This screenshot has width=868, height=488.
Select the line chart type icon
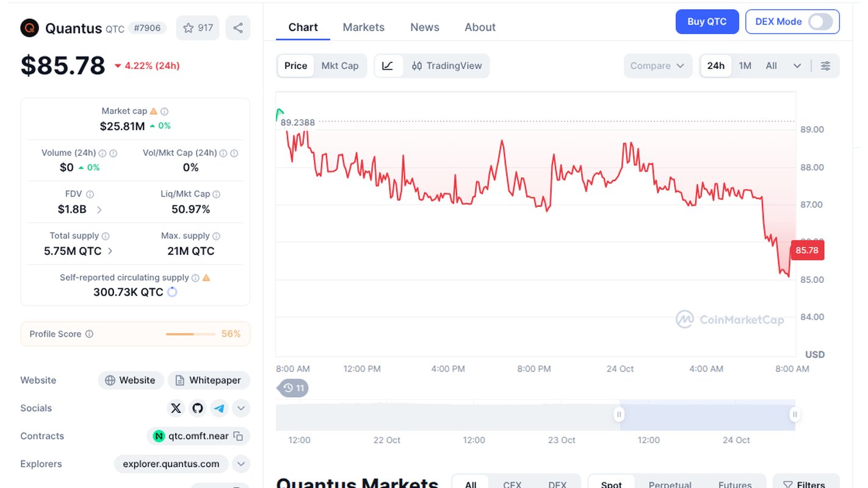pos(388,66)
